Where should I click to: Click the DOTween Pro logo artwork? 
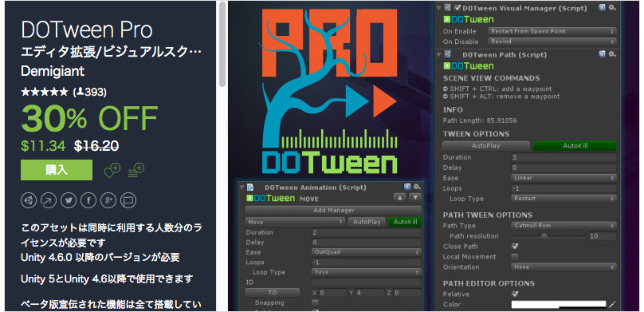[x=330, y=91]
